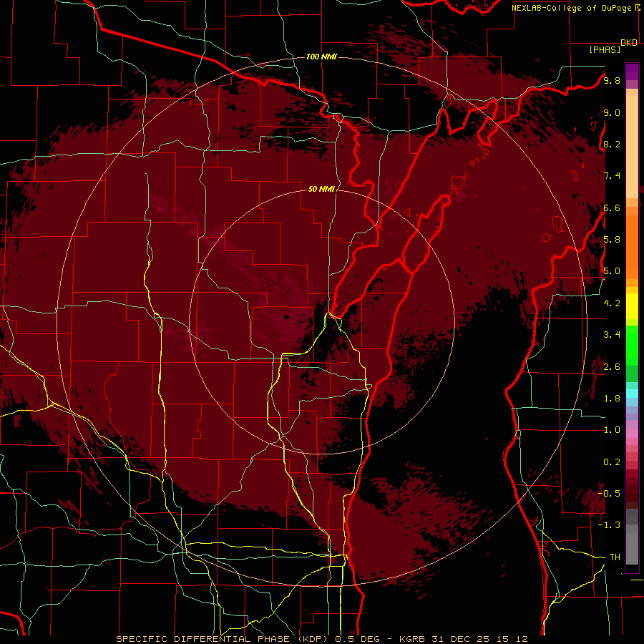Click the 0.2 scale label
644x644 pixels.
[612, 462]
